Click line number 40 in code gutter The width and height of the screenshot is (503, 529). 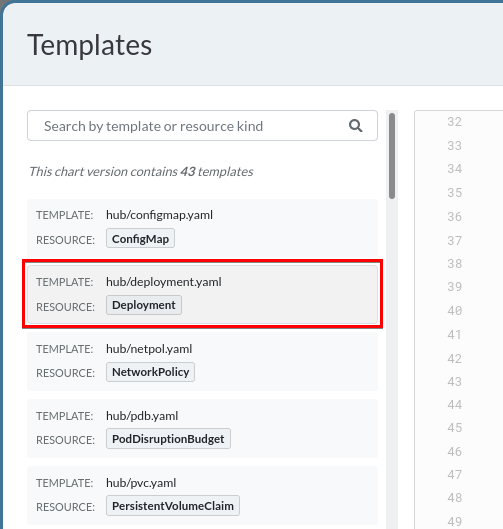tap(454, 311)
